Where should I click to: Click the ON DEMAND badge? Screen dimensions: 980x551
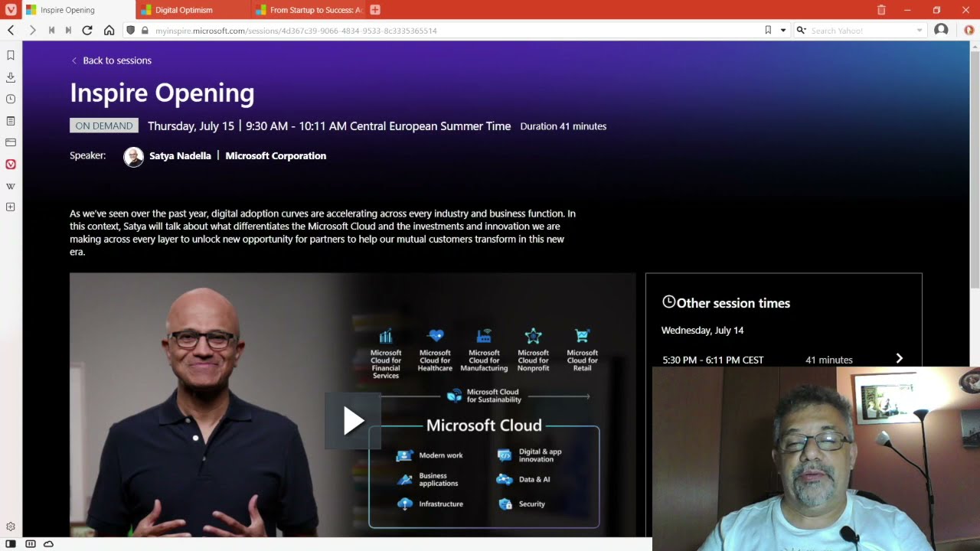[x=104, y=126]
